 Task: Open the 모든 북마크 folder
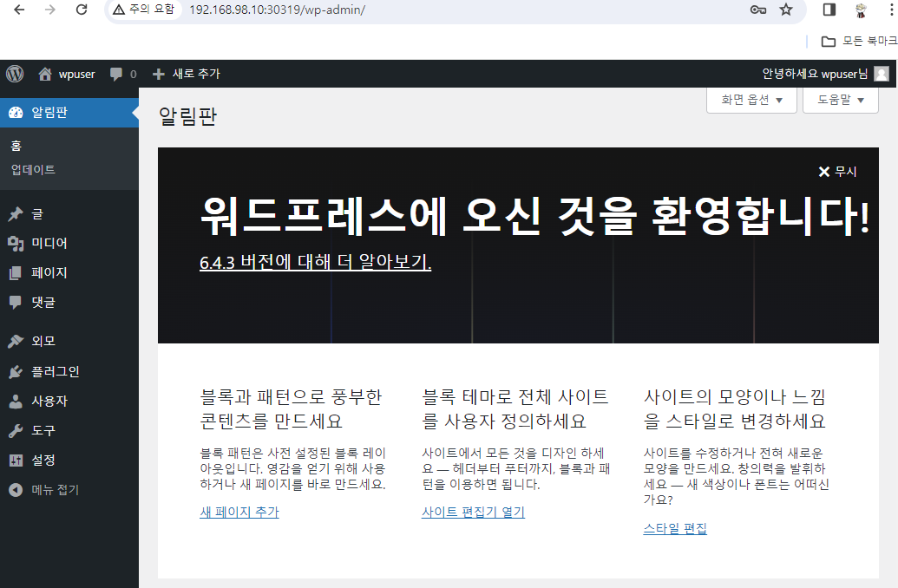click(x=859, y=42)
